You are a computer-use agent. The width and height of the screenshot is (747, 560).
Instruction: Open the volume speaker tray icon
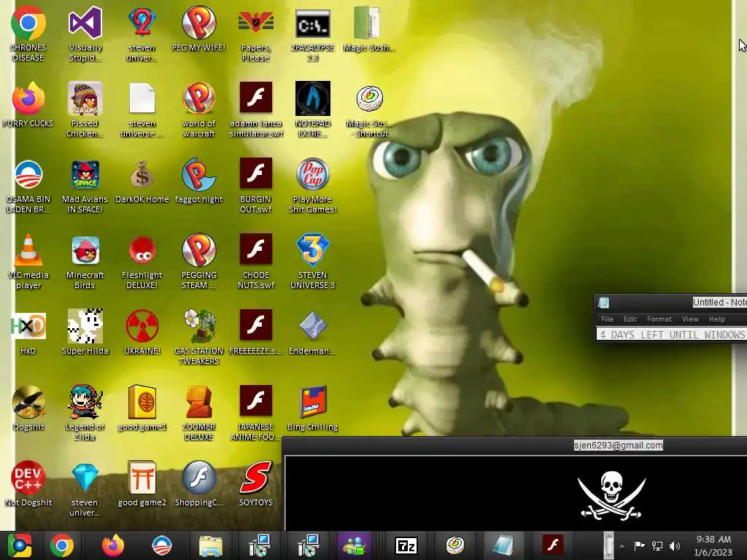[675, 545]
